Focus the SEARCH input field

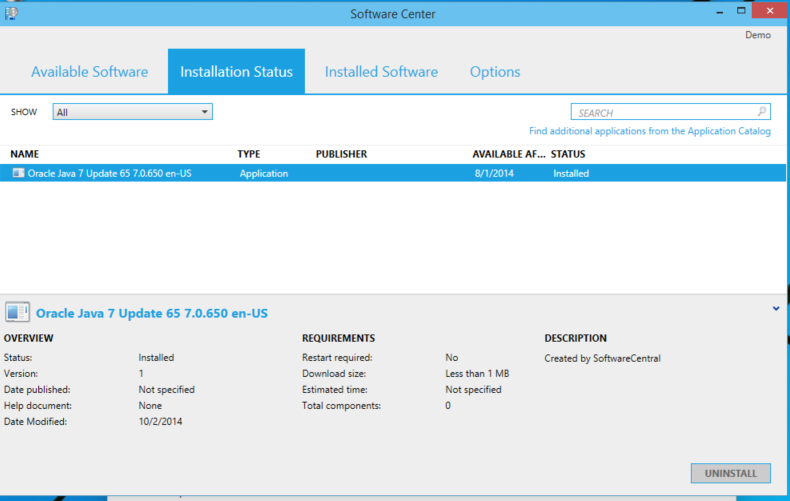click(660, 113)
